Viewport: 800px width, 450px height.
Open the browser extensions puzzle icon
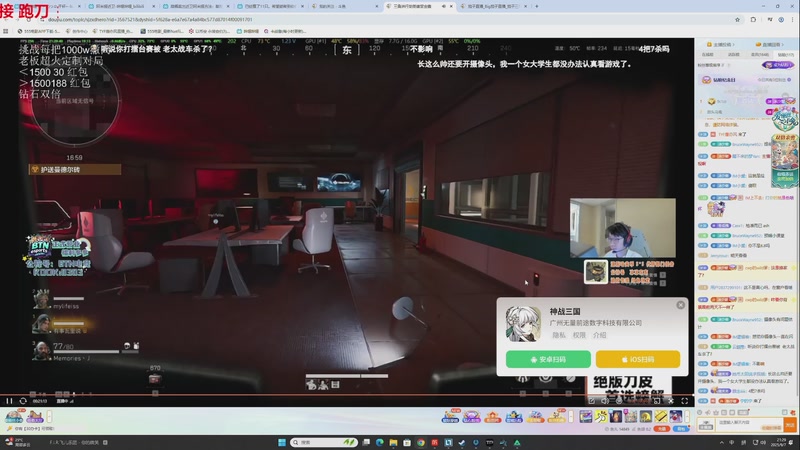[x=753, y=19]
